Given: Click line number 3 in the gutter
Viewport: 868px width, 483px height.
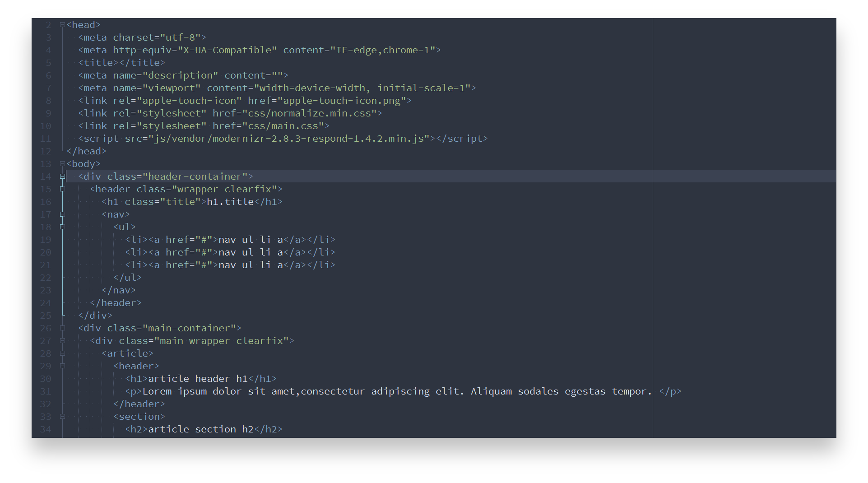Looking at the screenshot, I should point(48,37).
